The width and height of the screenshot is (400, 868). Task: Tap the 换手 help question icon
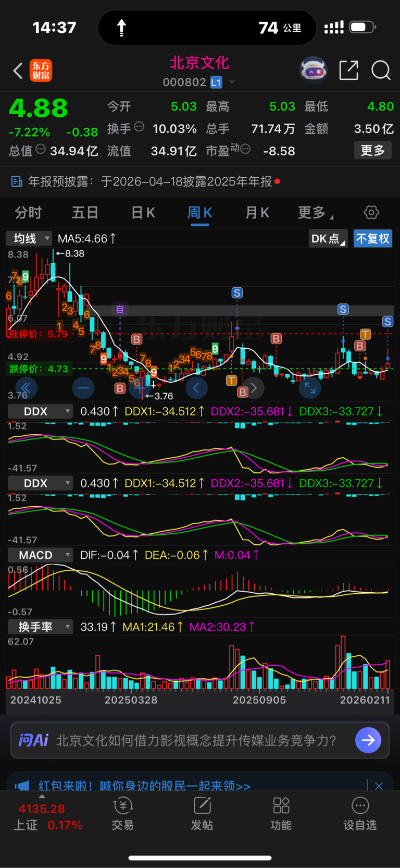click(139, 127)
